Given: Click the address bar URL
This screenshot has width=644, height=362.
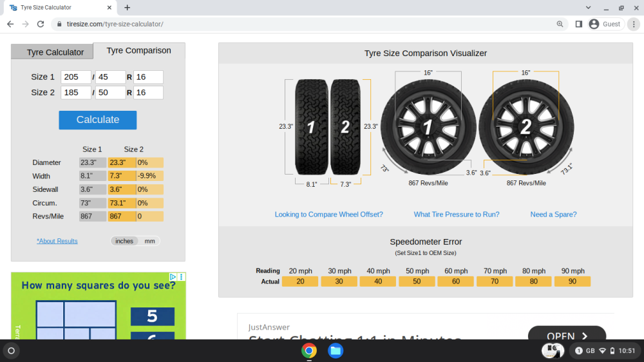Looking at the screenshot, I should pyautogui.click(x=115, y=24).
